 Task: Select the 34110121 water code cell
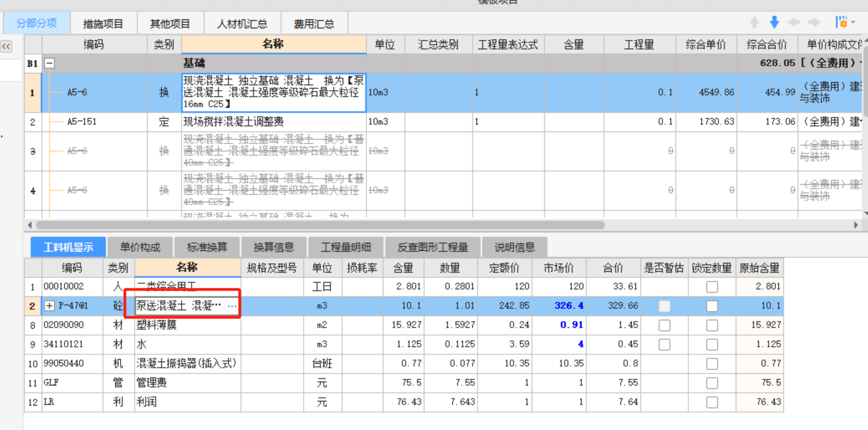pyautogui.click(x=73, y=345)
